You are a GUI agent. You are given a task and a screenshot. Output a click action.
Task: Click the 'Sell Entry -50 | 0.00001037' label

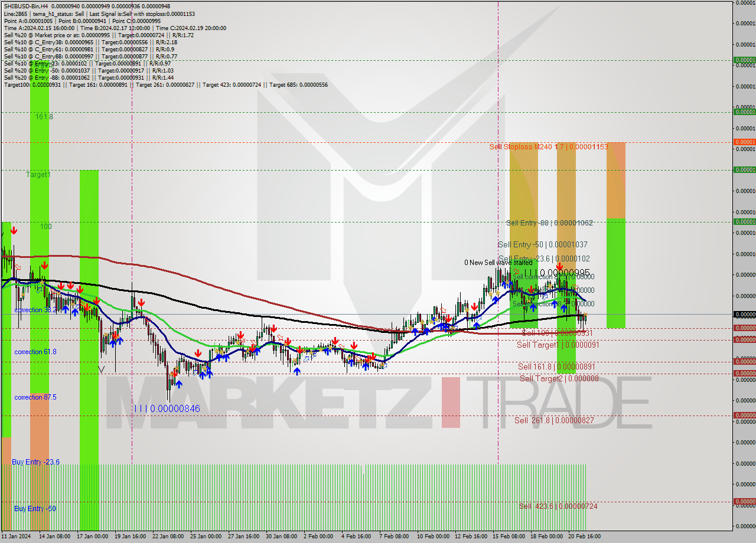543,244
